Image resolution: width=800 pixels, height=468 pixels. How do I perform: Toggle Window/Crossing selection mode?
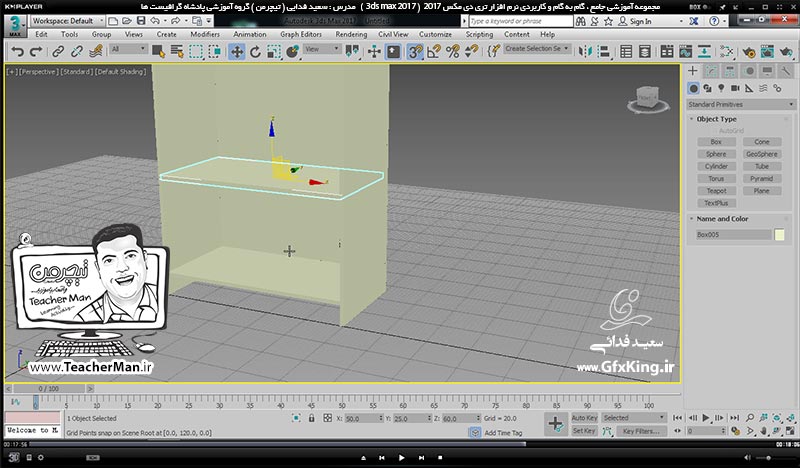click(x=215, y=52)
